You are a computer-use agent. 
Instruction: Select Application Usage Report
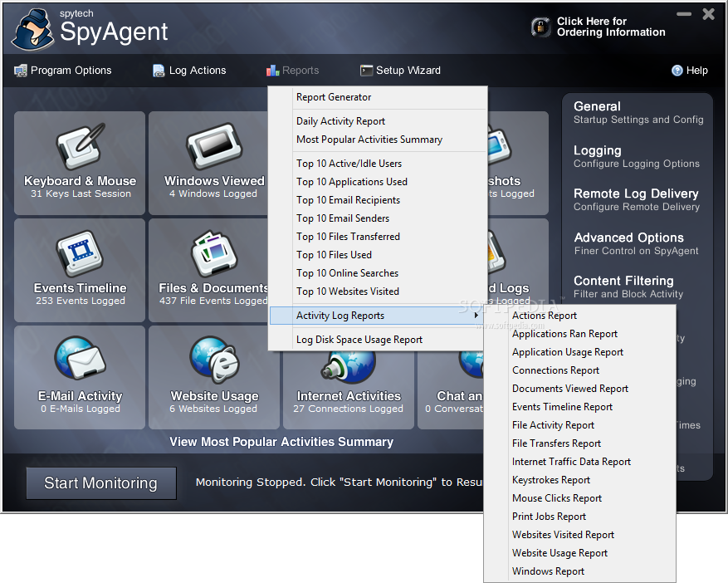(x=579, y=352)
